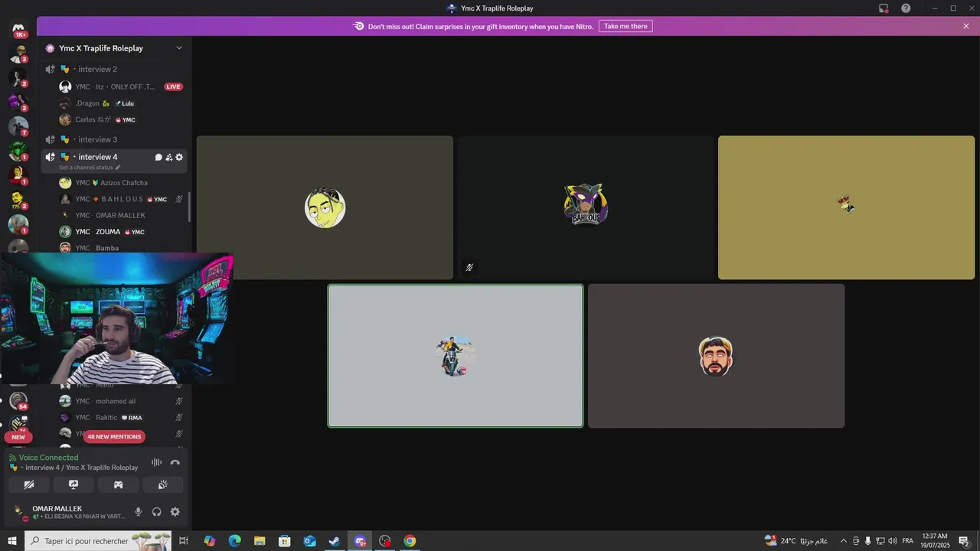
Task: Open the Help question mark icon
Action: 906,8
